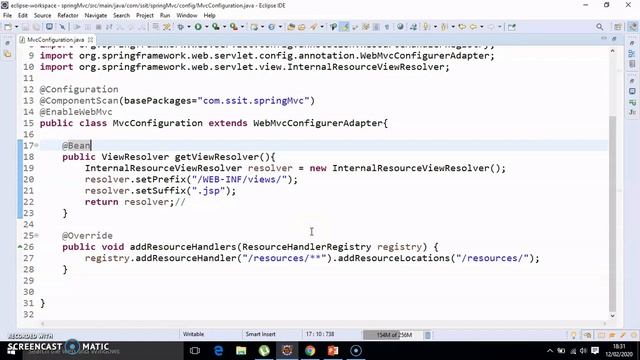The height and width of the screenshot is (360, 640).
Task: Open the Source menu
Action: coord(42,16)
